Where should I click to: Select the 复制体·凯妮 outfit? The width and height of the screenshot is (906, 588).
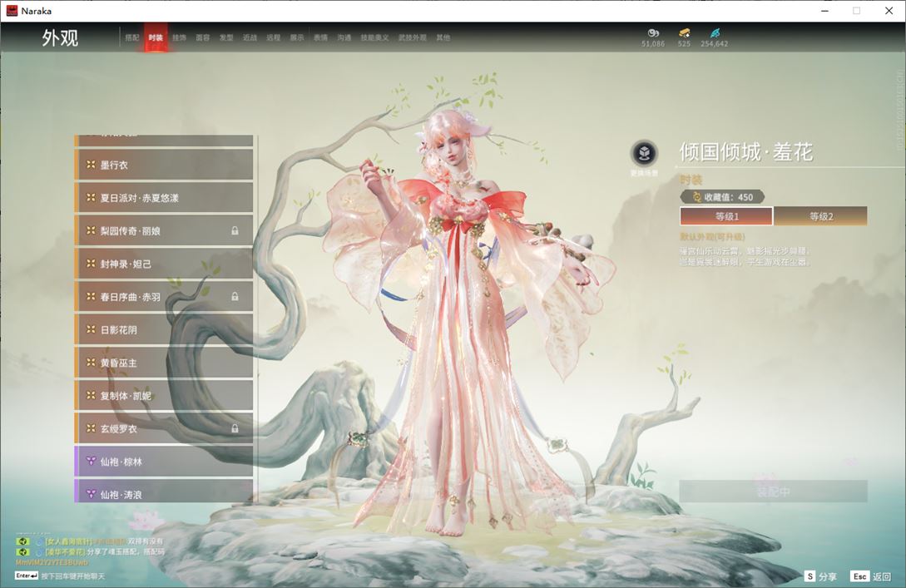pos(164,395)
